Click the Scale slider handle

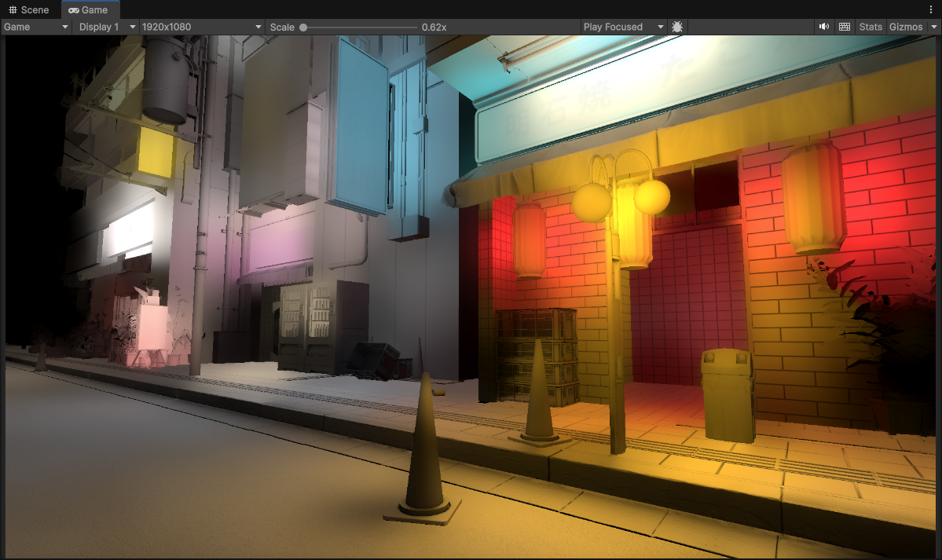[x=303, y=27]
